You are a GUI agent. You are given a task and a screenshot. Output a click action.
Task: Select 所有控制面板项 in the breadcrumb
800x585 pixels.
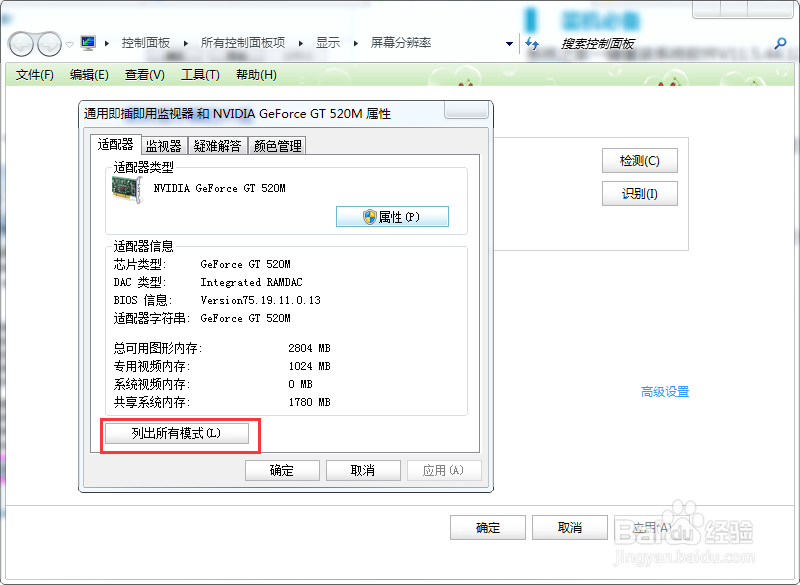(x=243, y=43)
